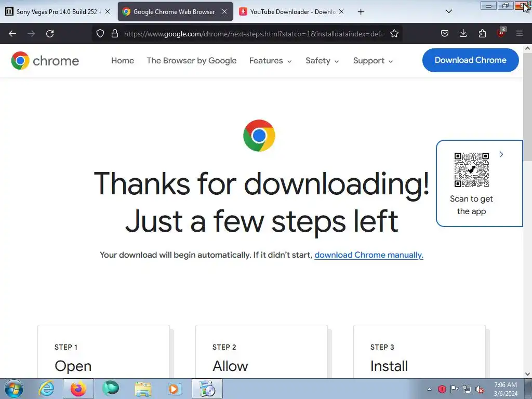The height and width of the screenshot is (399, 532).
Task: Click the STEP 1 Open card
Action: 103,352
